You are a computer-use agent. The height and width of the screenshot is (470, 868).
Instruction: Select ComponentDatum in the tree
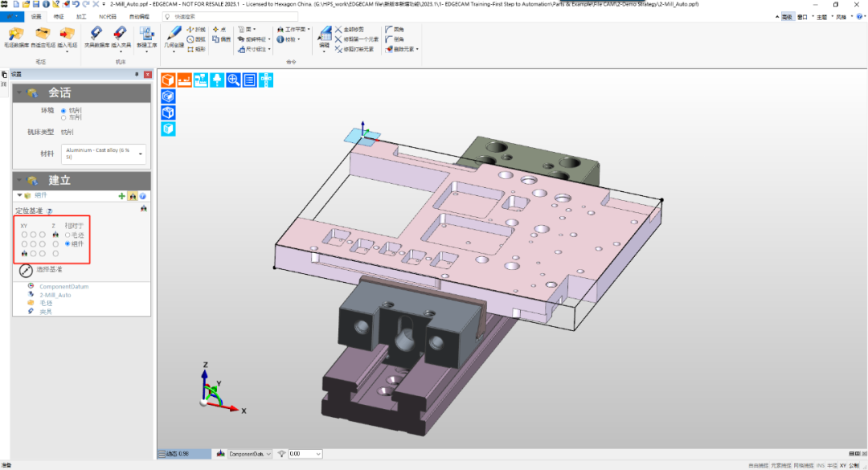coord(63,287)
